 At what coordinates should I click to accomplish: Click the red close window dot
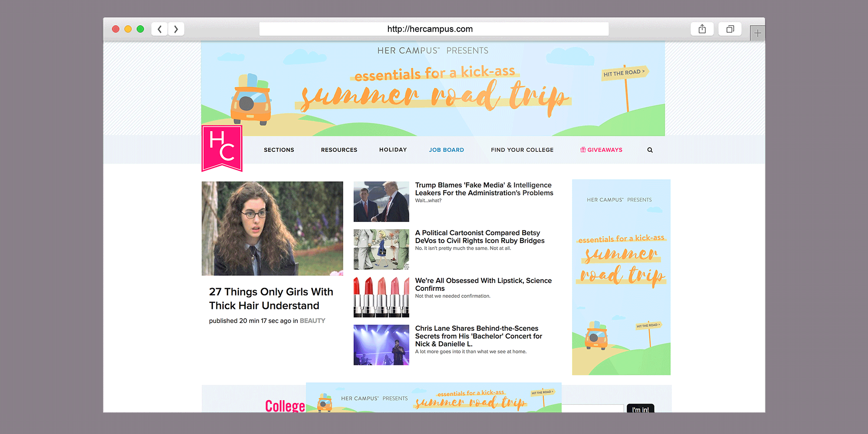115,29
